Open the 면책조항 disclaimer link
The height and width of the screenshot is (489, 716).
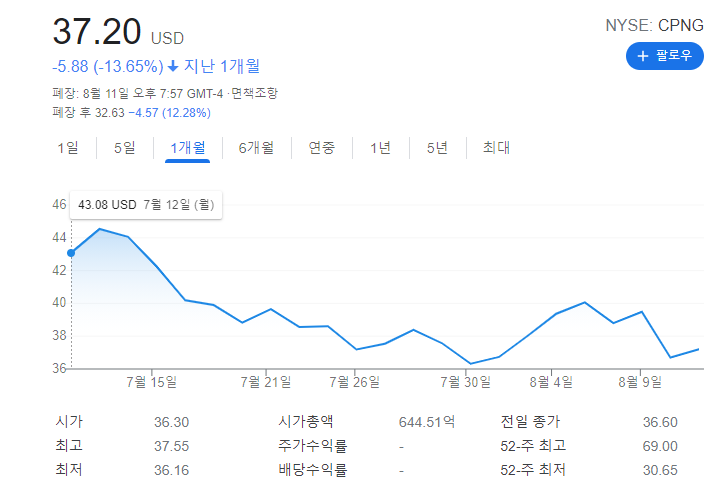pyautogui.click(x=254, y=93)
